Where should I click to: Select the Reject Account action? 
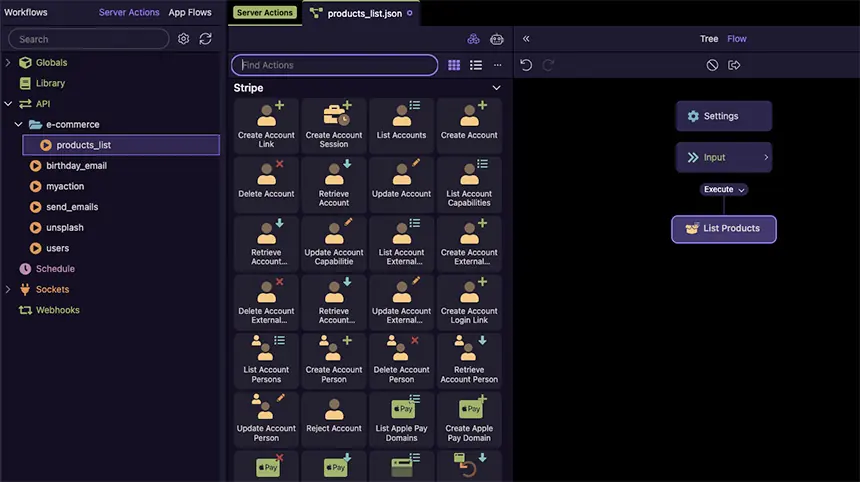[x=333, y=419]
